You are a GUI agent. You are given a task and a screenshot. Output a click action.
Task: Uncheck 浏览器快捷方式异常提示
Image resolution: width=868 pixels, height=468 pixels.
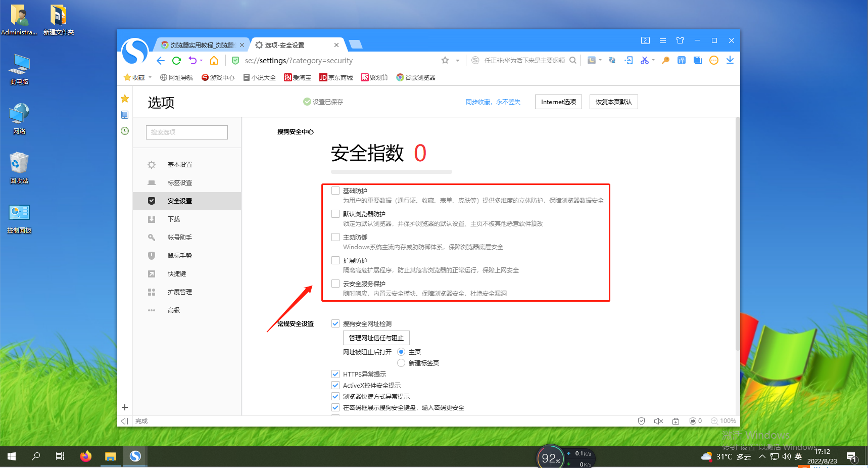335,396
